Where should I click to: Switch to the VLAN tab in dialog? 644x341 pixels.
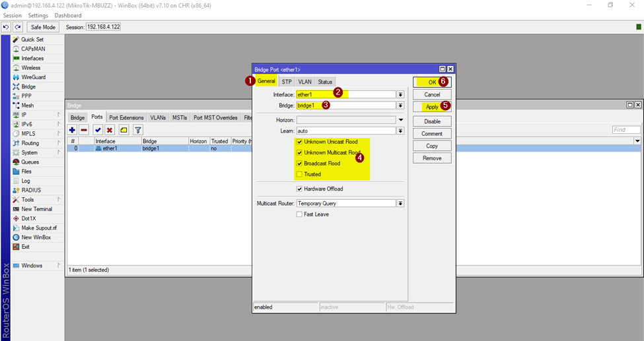[304, 82]
